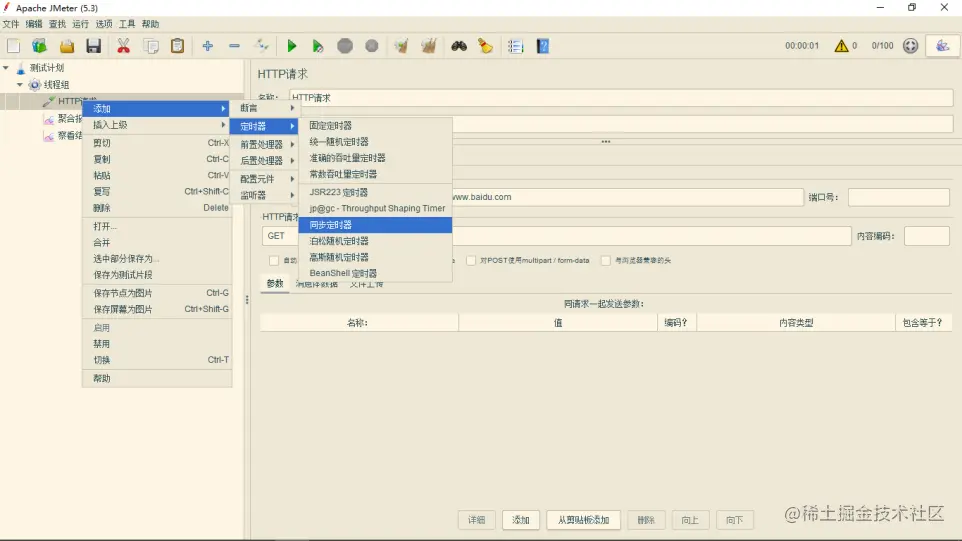Expand the 插入上级 submenu
The height and width of the screenshot is (541, 962).
pos(157,125)
